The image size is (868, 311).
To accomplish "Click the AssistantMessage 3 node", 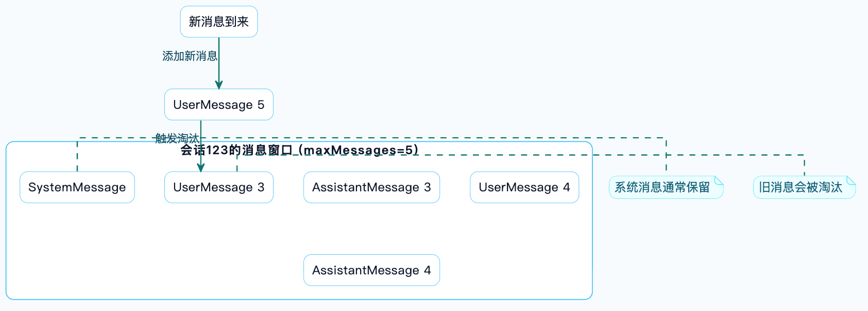I will (371, 187).
